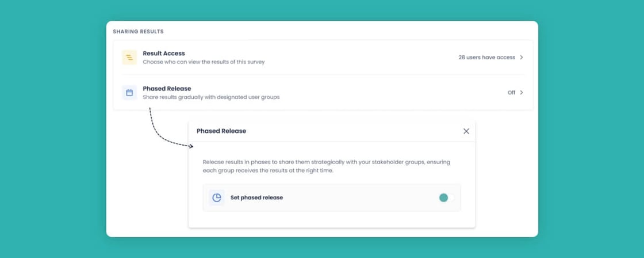Click empty space in the Set phased release row
644x258 pixels.
click(x=356, y=198)
